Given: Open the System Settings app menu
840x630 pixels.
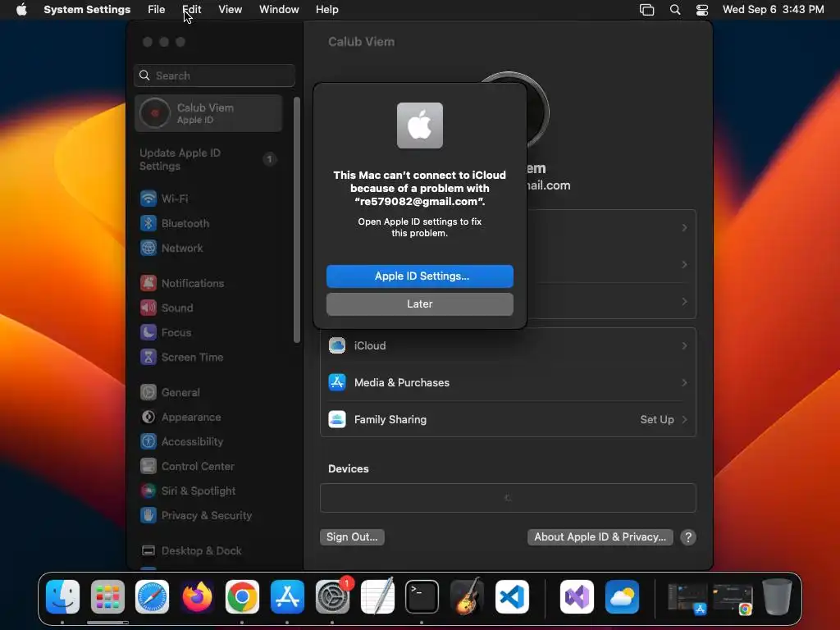Looking at the screenshot, I should click(x=87, y=10).
